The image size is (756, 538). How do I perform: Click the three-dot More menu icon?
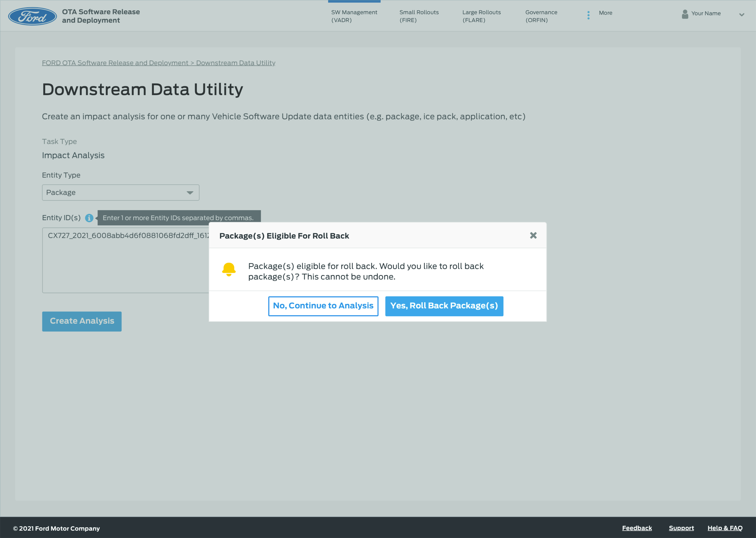coord(588,15)
